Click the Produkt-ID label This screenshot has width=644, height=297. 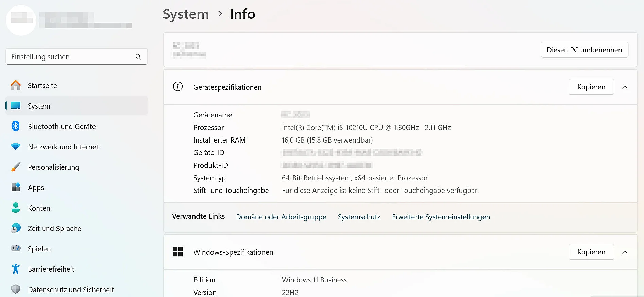[211, 165]
